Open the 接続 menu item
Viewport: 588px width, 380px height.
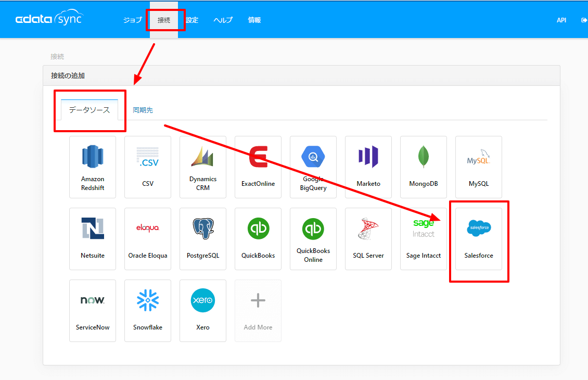pyautogui.click(x=164, y=20)
